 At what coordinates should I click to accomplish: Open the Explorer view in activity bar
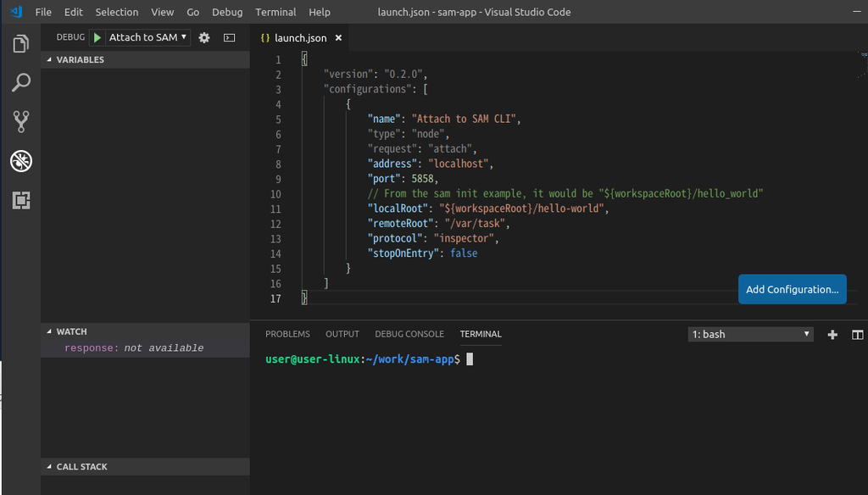coord(20,44)
